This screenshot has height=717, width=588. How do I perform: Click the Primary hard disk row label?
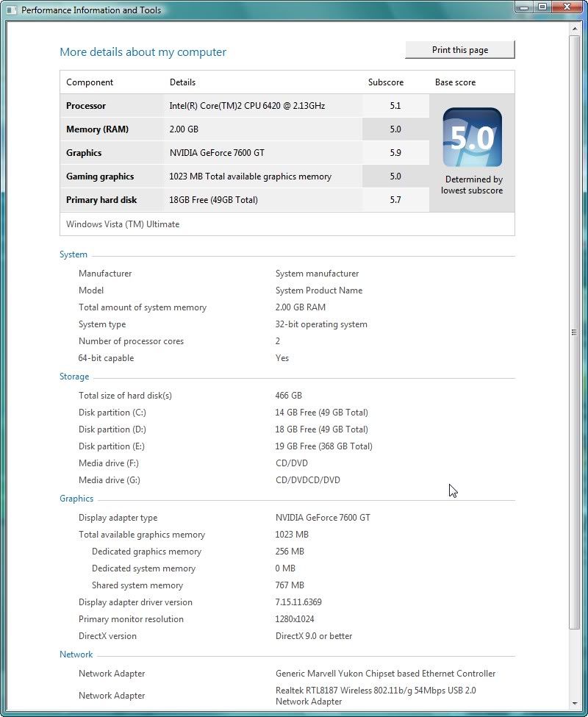coord(101,200)
